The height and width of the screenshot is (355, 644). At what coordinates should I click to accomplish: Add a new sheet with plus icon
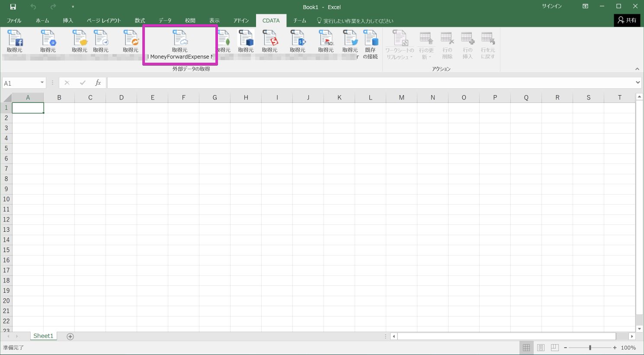(70, 336)
